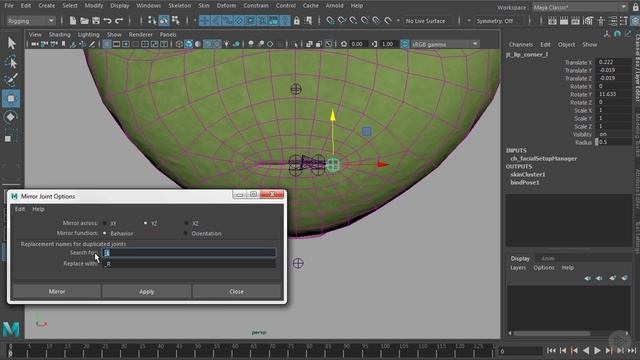Toggle X-ray joints display

[329, 44]
